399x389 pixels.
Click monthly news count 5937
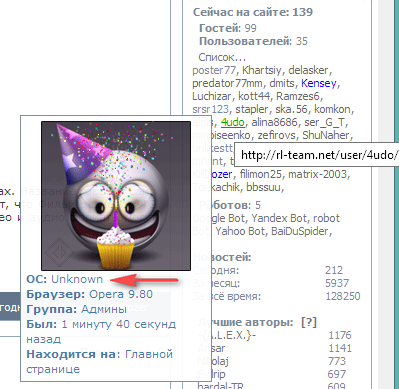click(337, 283)
